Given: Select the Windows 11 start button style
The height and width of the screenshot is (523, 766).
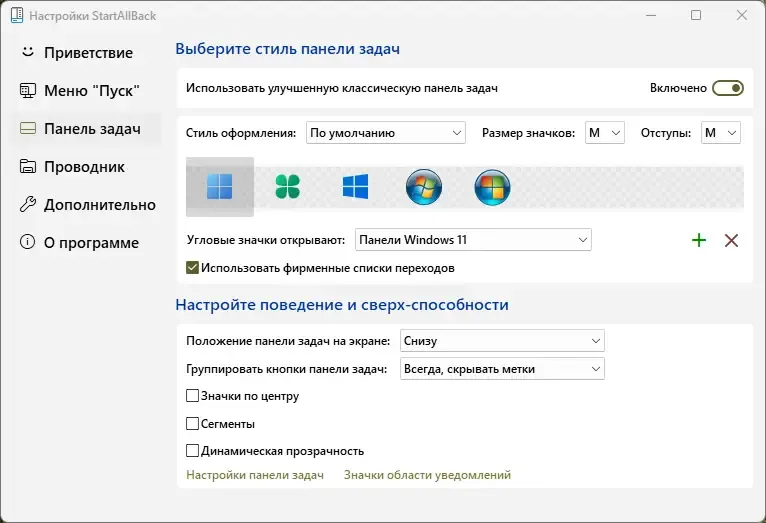Looking at the screenshot, I should pyautogui.click(x=220, y=187).
